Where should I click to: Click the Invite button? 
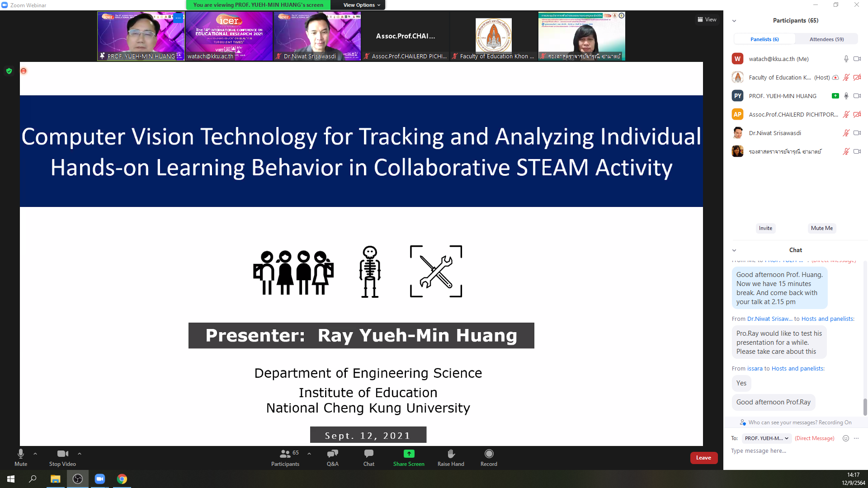tap(765, 228)
